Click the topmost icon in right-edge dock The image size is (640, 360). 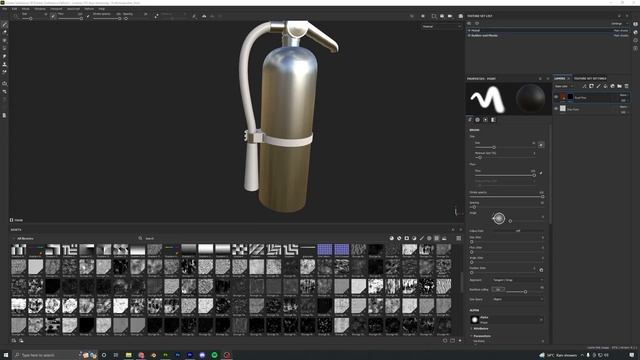636,24
